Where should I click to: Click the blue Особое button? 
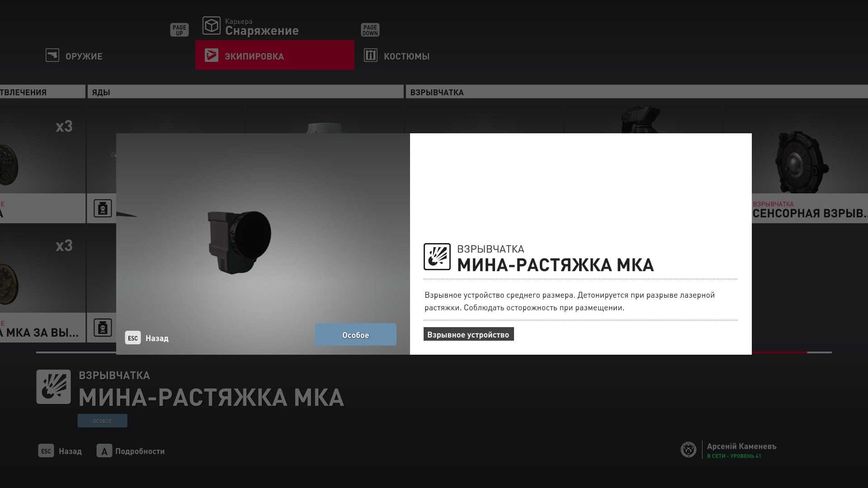[x=355, y=335]
